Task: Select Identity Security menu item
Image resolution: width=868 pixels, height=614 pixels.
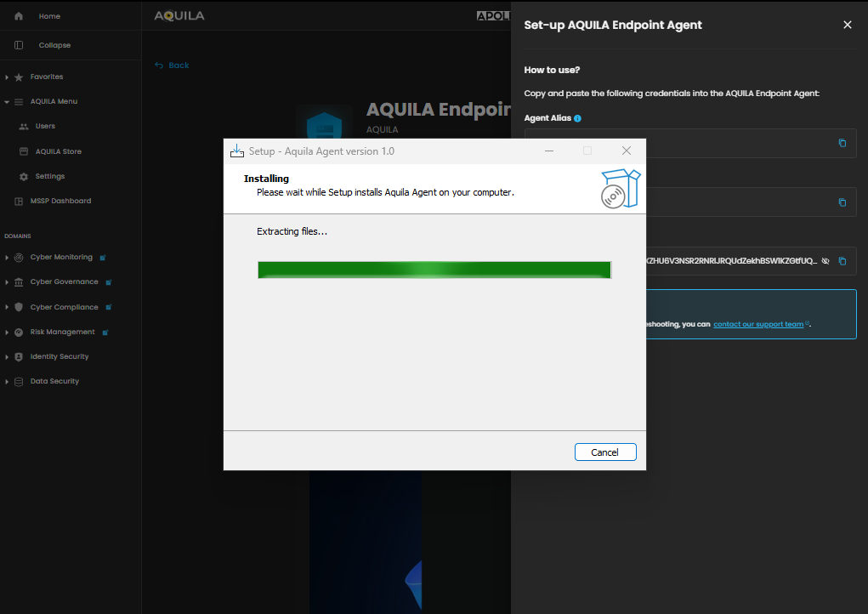Action: click(59, 356)
